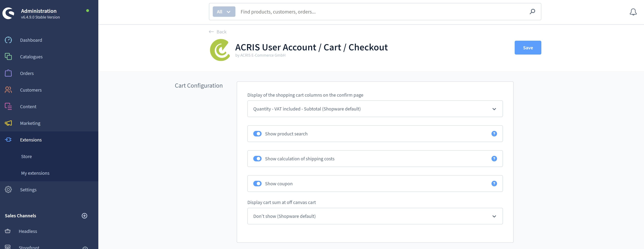
Task: Click the search magnifier icon
Action: (x=532, y=11)
